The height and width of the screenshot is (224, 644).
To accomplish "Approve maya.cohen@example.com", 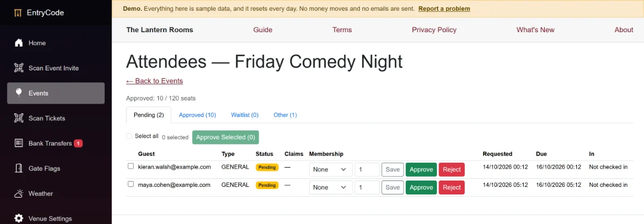I will click(x=421, y=187).
